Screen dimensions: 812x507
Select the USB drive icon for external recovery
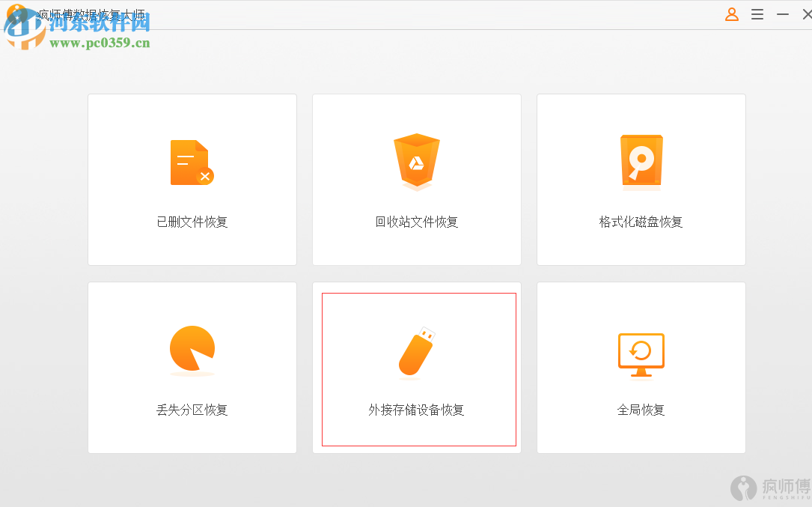(416, 349)
